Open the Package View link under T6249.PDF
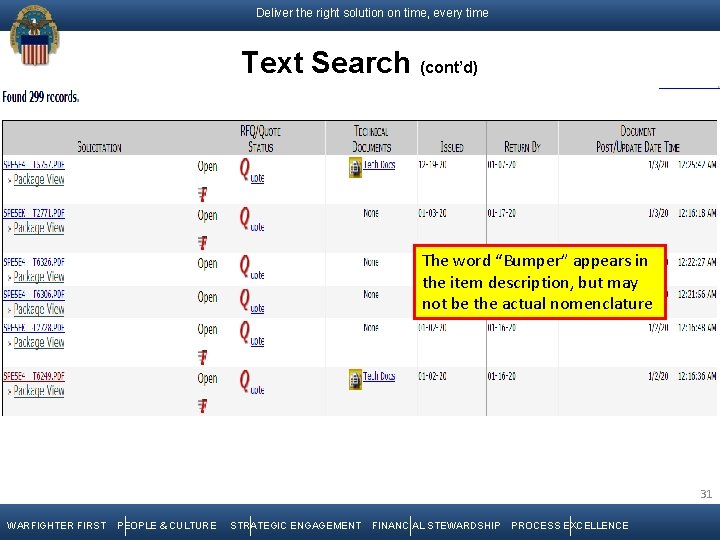 coord(39,391)
